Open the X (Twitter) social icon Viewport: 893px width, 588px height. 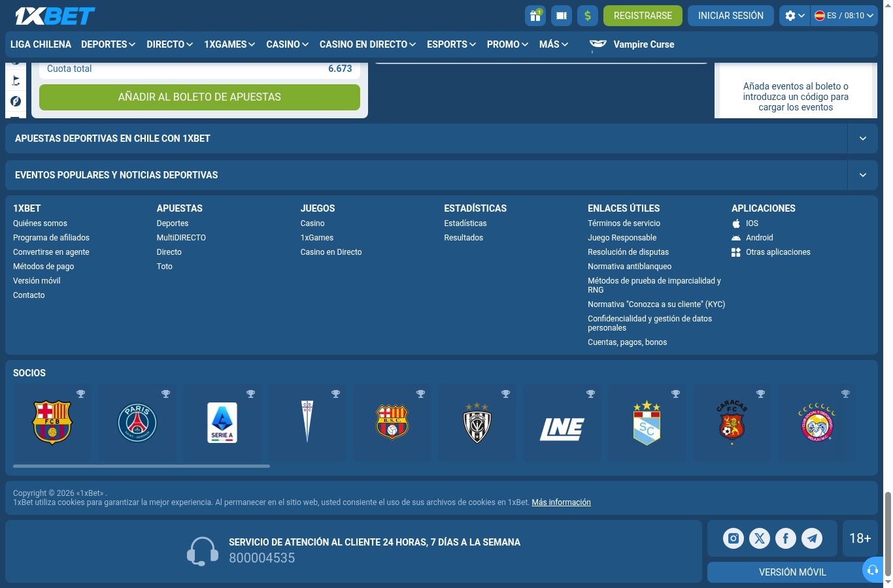point(760,538)
